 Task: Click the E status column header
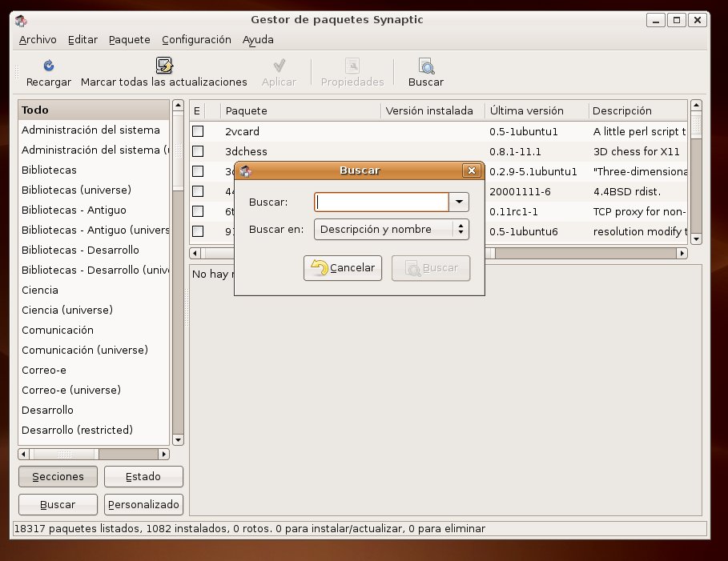197,111
